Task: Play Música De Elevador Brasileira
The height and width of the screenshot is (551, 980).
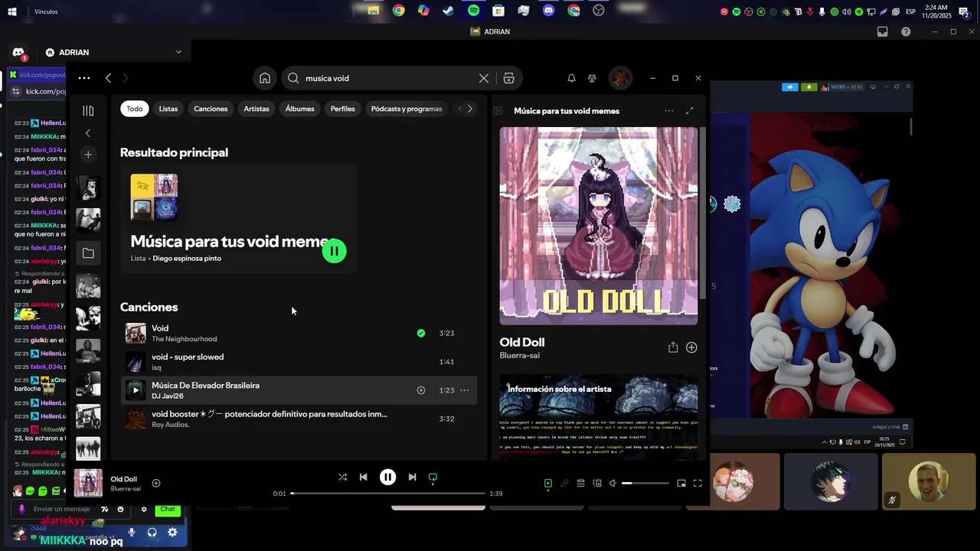Action: pyautogui.click(x=136, y=390)
